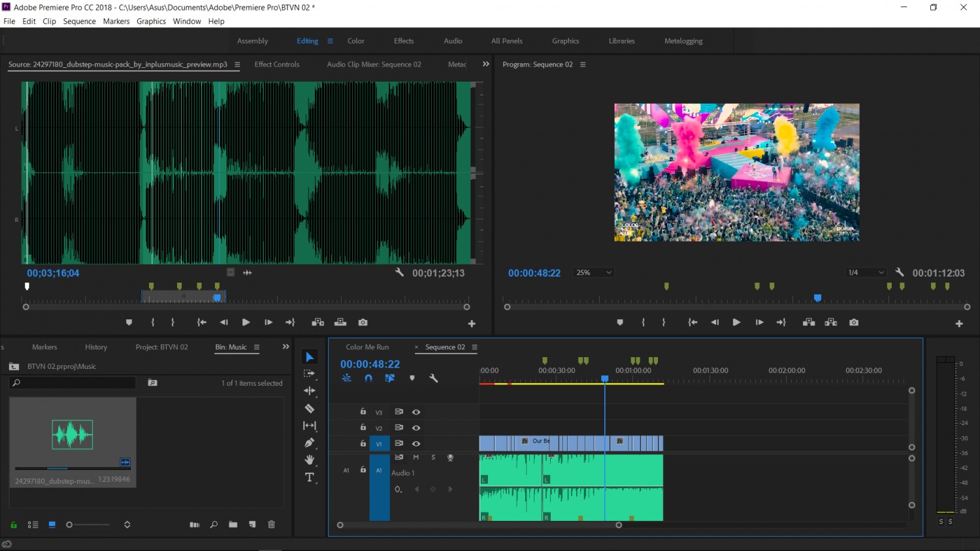Select the Slip tool
The width and height of the screenshot is (980, 551).
pos(310,426)
